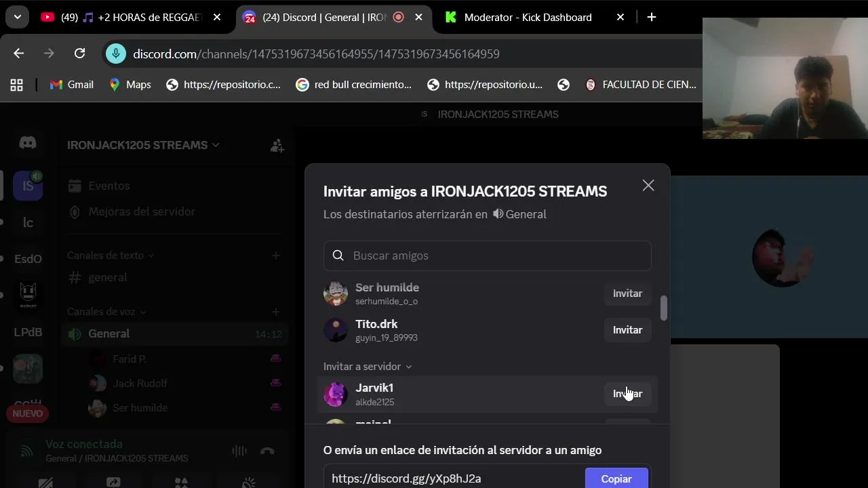This screenshot has width=868, height=488.
Task: Collapse the Canales de texto category
Action: (x=111, y=256)
